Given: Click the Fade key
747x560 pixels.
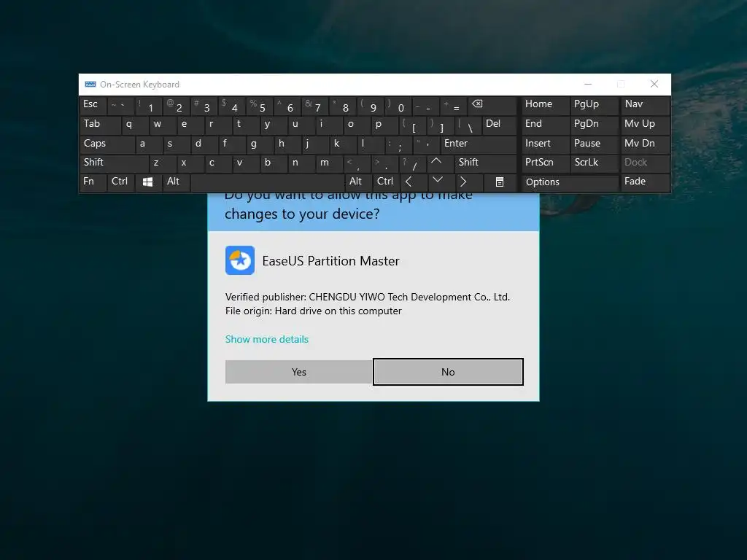Looking at the screenshot, I should click(x=645, y=182).
